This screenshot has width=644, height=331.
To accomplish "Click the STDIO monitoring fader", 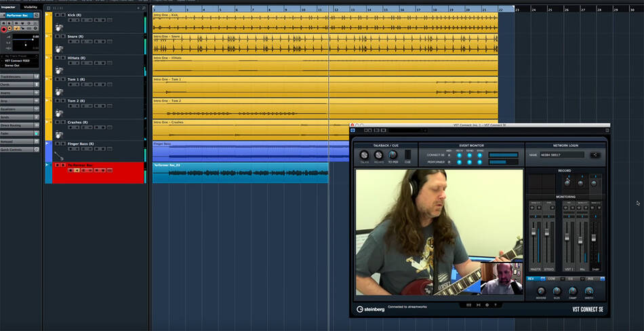I will click(546, 232).
